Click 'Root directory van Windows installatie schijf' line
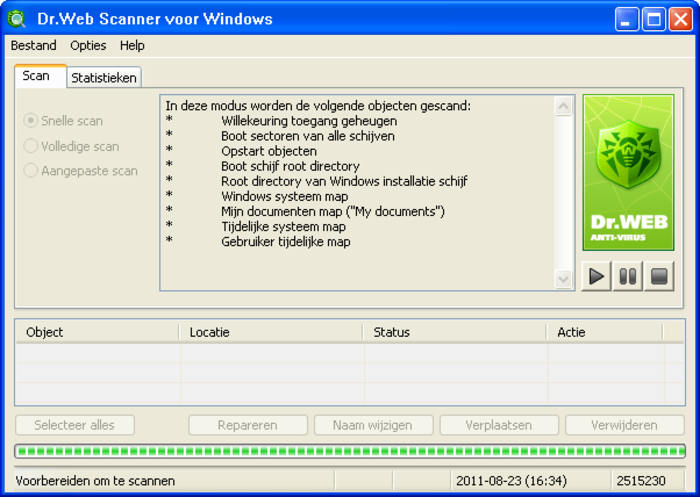Viewport: 700px width, 497px height. point(344,182)
